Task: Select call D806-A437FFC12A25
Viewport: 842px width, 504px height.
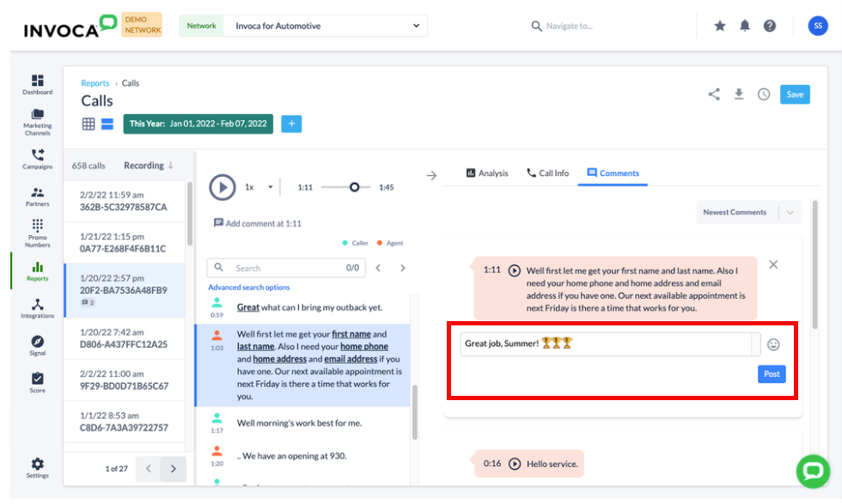Action: [x=125, y=338]
